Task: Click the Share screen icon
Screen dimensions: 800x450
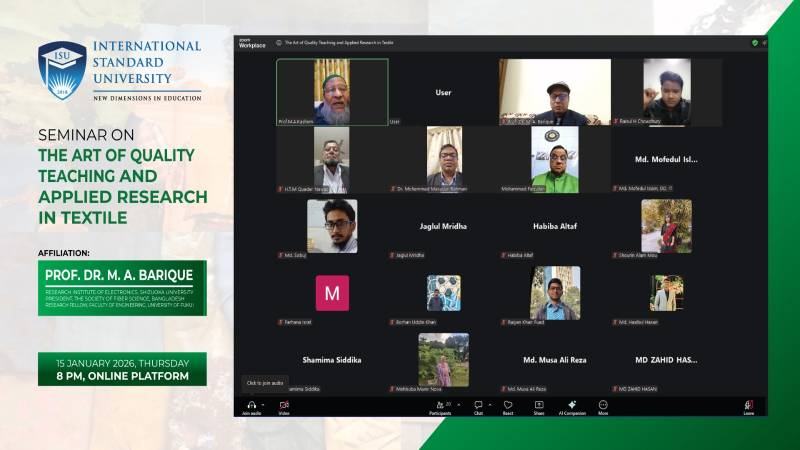Action: tap(539, 405)
